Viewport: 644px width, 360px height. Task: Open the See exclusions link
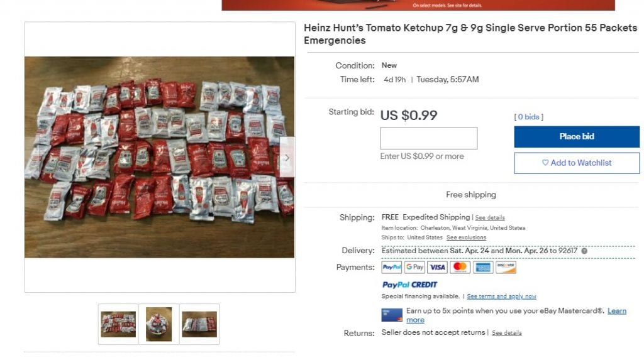[466, 237]
